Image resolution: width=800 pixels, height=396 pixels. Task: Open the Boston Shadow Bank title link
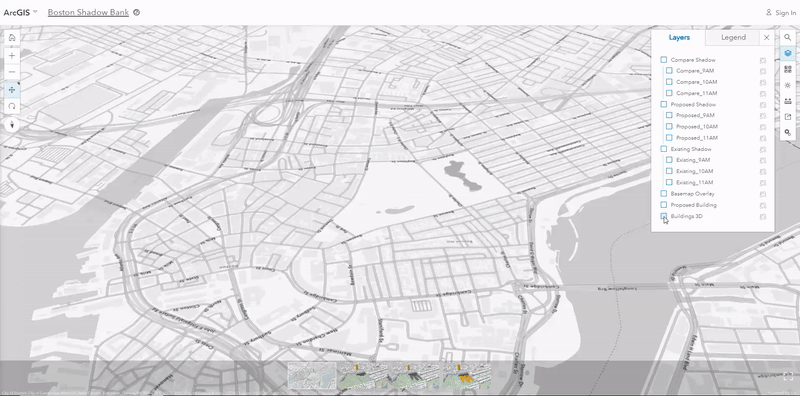tap(88, 12)
